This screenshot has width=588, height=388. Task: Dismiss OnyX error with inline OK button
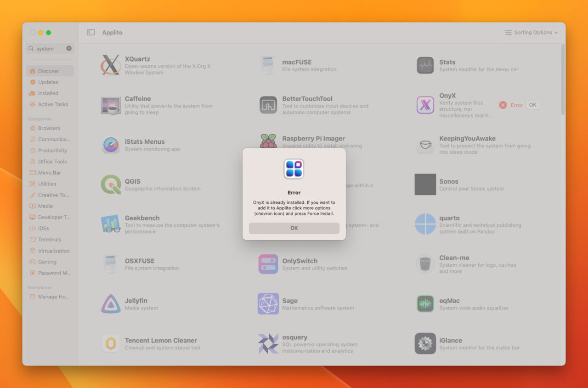(532, 105)
